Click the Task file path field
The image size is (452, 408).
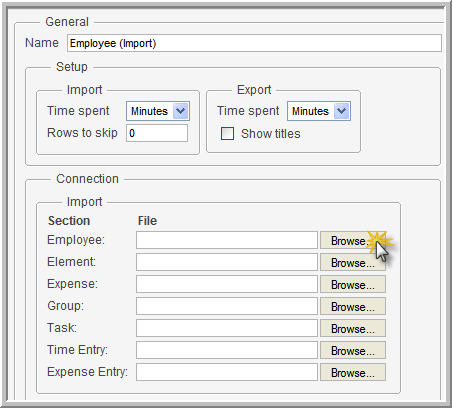[x=227, y=328]
